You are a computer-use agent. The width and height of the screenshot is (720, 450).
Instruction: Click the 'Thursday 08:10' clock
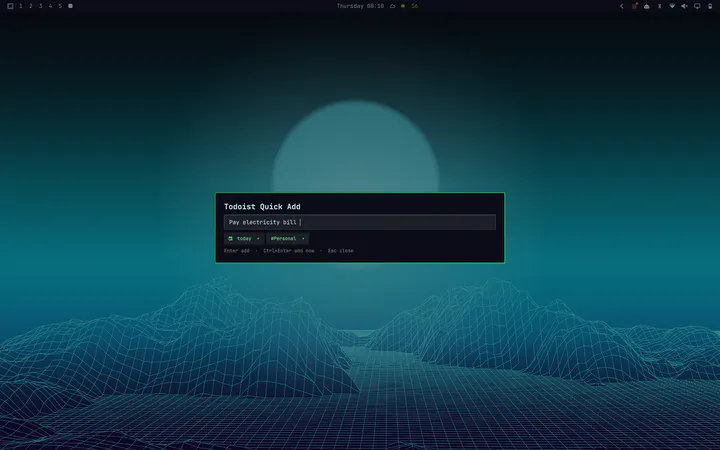pyautogui.click(x=360, y=6)
